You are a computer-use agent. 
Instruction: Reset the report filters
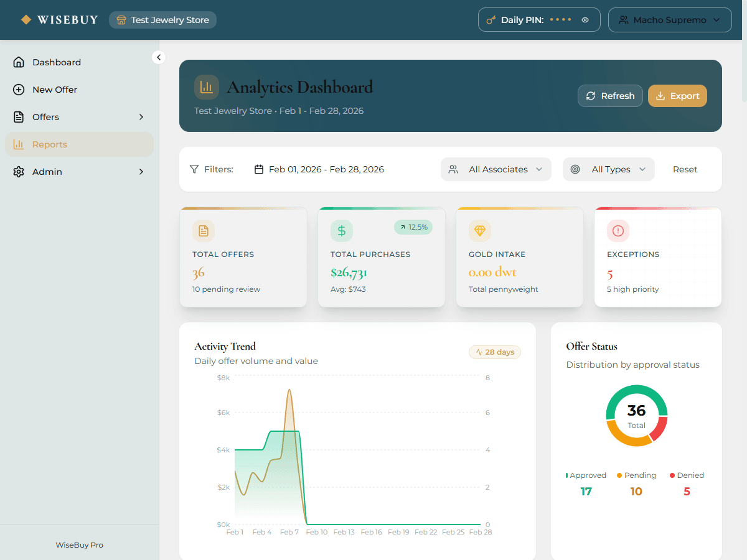pyautogui.click(x=685, y=169)
